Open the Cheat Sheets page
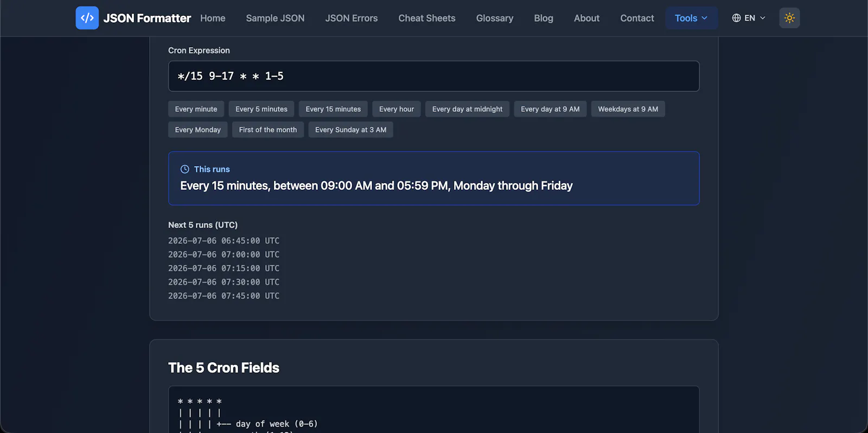The width and height of the screenshot is (868, 433). (x=427, y=18)
